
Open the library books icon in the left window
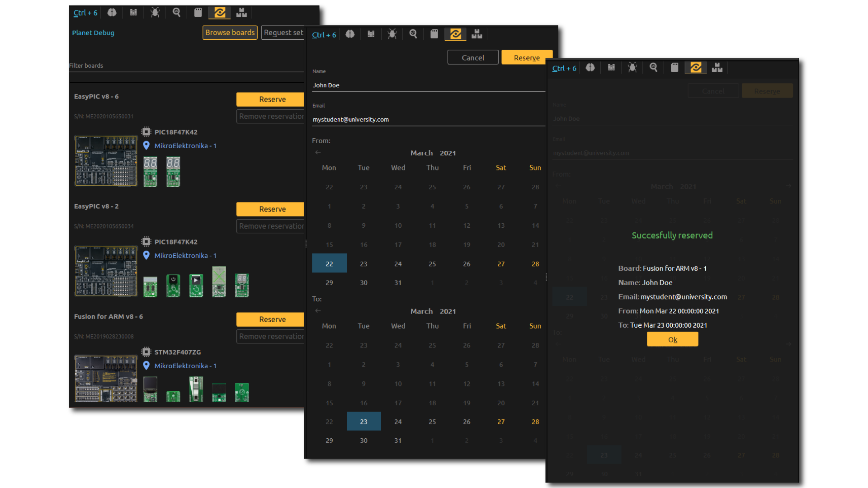[133, 13]
